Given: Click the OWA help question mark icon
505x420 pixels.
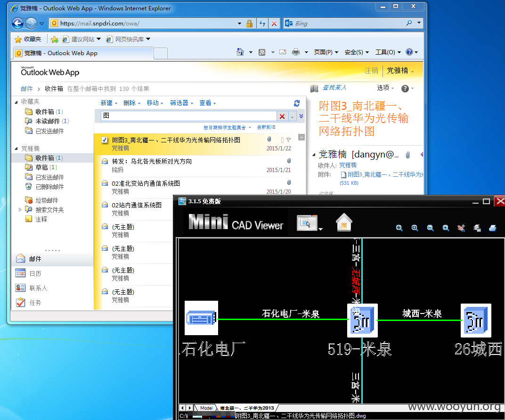Looking at the screenshot, I should tap(405, 88).
